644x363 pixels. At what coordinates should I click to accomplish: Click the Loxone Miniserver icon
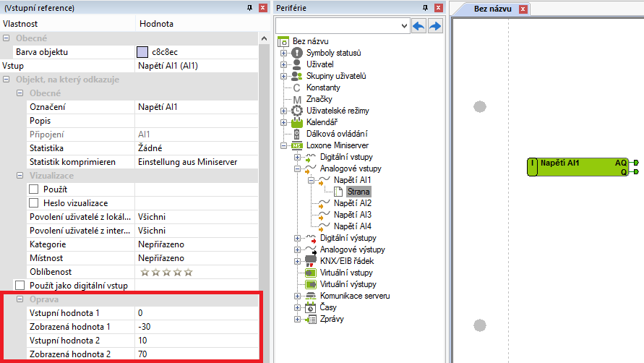(297, 145)
